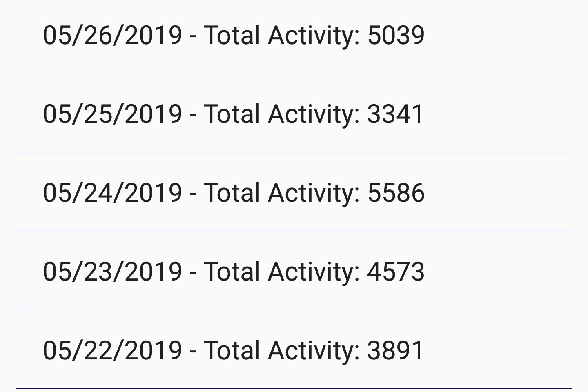Tap the date text 05/25/2019
This screenshot has height=392, width=588.
pos(112,114)
